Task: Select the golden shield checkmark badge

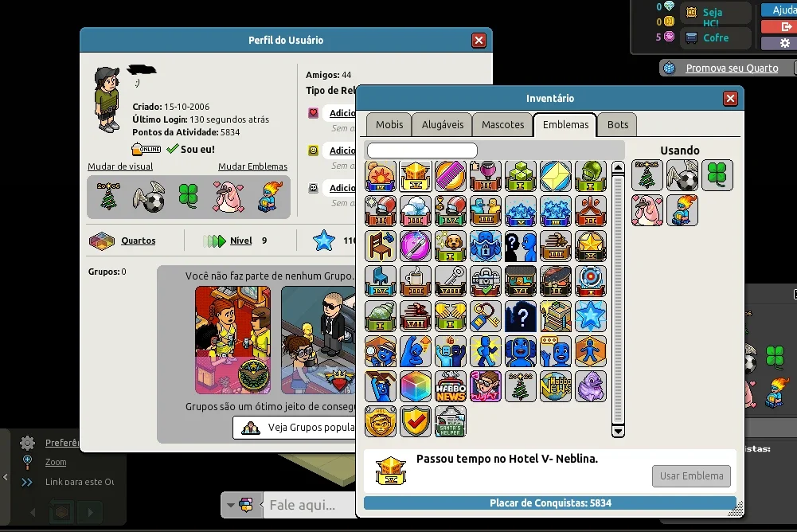Action: tap(416, 421)
